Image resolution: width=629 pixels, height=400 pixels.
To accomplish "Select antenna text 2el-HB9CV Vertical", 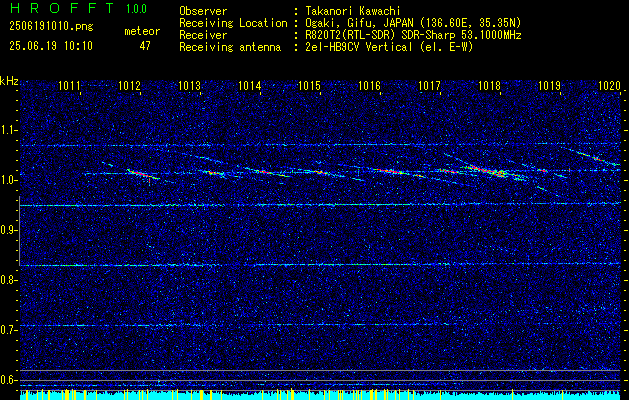I will 359,47.
